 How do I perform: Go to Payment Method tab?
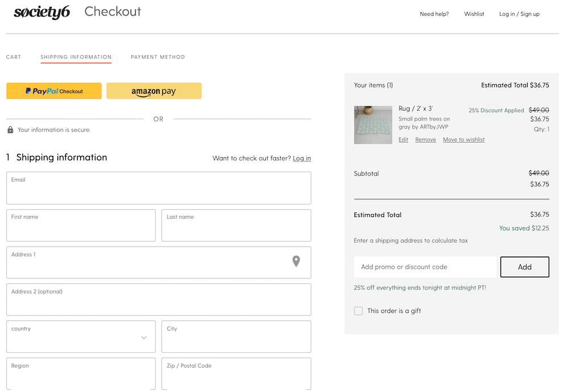pyautogui.click(x=158, y=57)
